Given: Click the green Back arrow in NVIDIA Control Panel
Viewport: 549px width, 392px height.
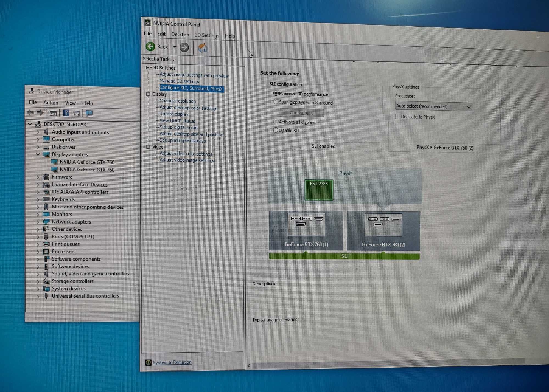Looking at the screenshot, I should [x=150, y=46].
